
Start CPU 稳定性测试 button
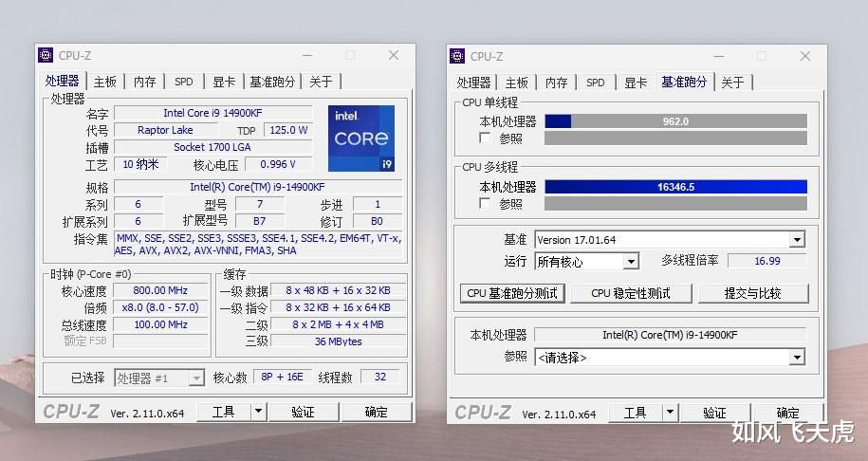point(631,293)
